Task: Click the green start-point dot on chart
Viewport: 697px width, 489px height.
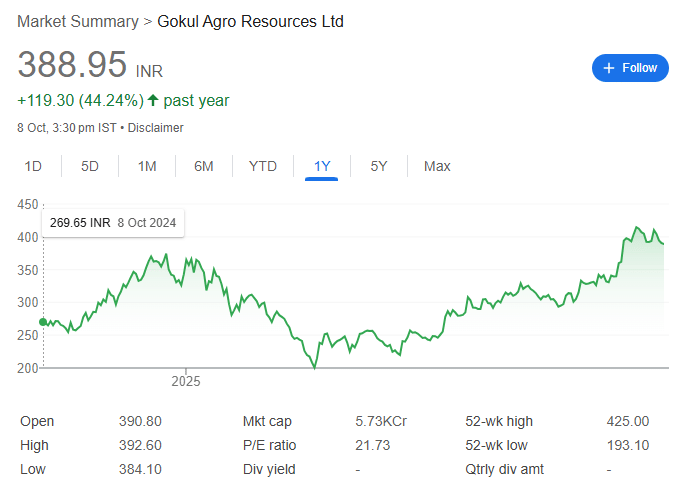Action: pyautogui.click(x=43, y=322)
